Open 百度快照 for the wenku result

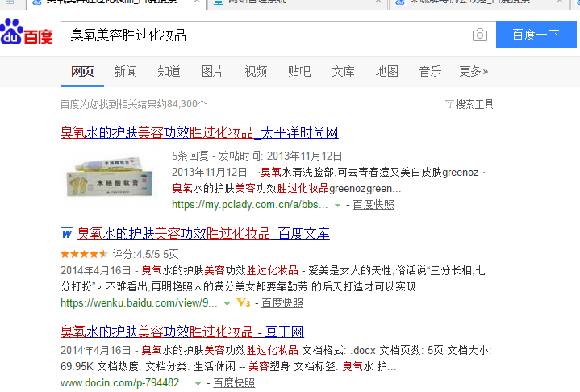282,303
